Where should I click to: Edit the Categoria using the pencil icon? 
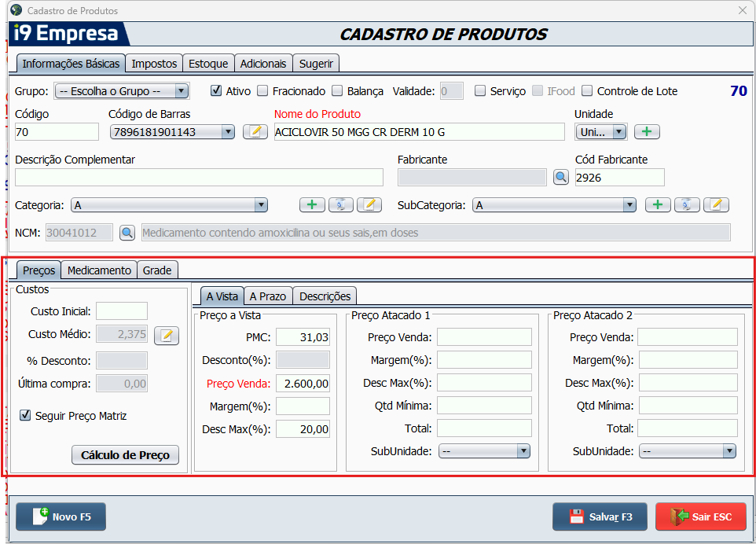(x=369, y=205)
